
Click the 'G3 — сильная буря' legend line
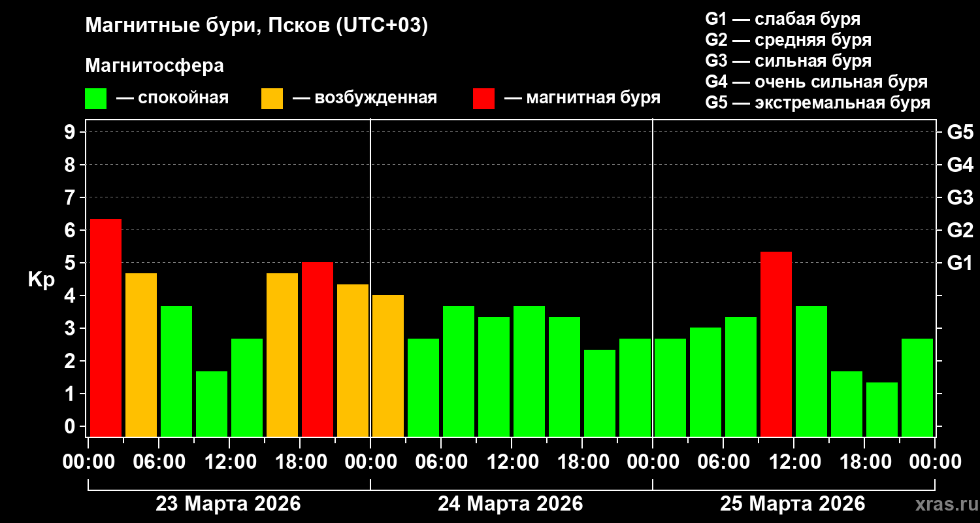click(x=788, y=61)
